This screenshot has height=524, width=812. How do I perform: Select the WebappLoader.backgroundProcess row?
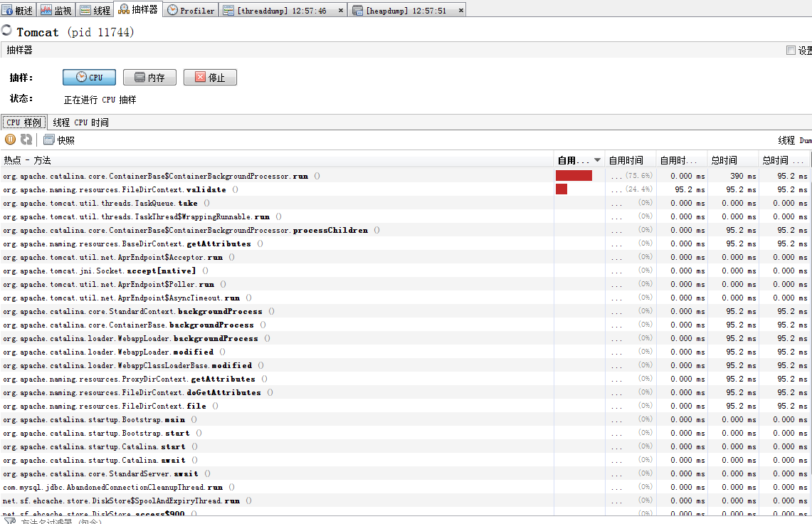click(406, 338)
